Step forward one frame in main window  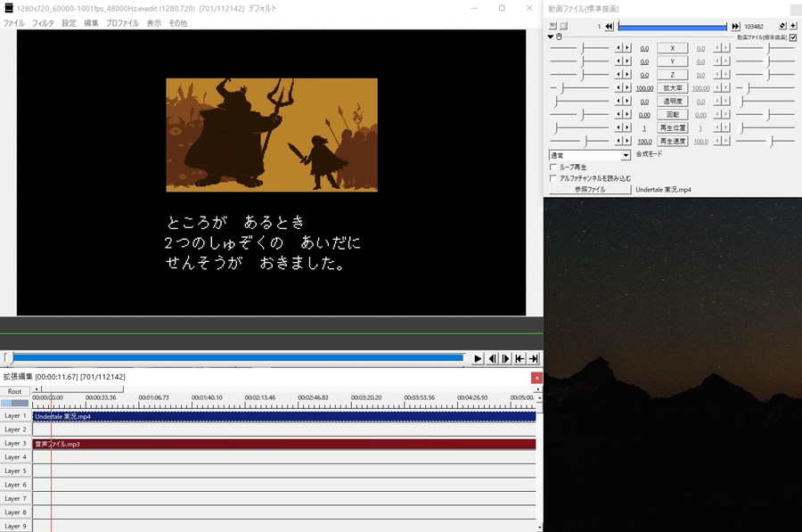tap(506, 358)
